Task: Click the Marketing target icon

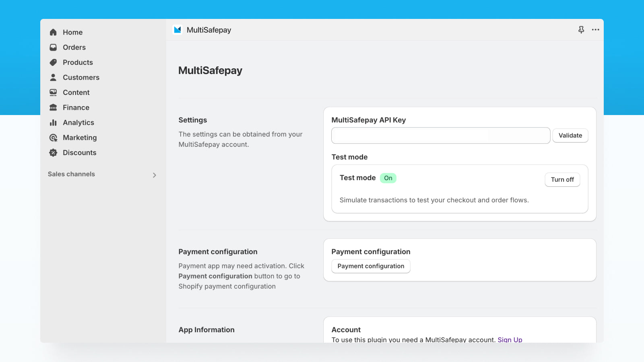Action: click(53, 138)
